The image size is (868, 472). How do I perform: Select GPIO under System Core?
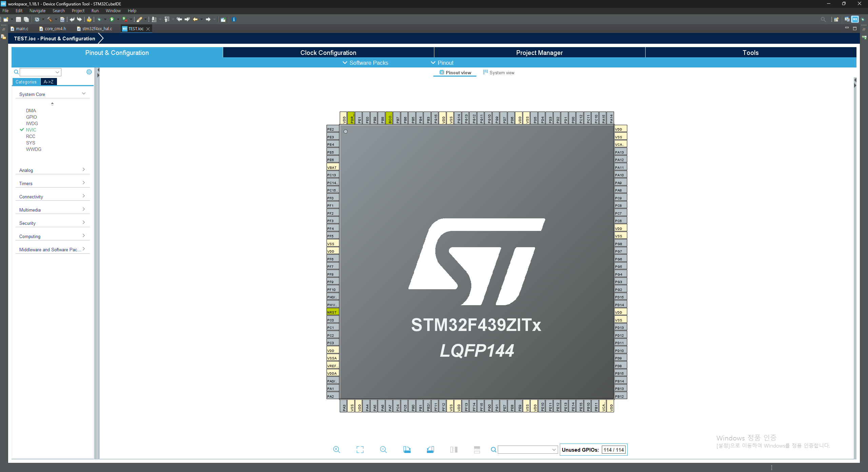32,117
